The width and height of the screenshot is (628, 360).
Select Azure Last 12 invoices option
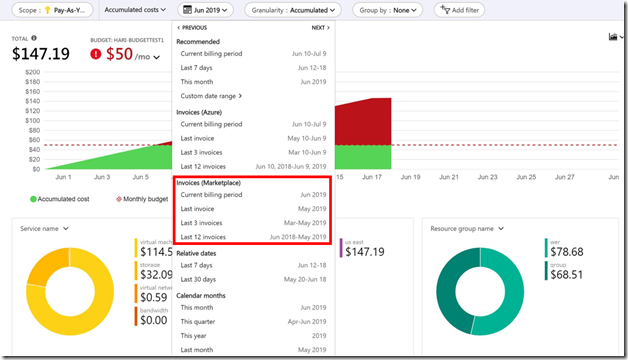253,166
